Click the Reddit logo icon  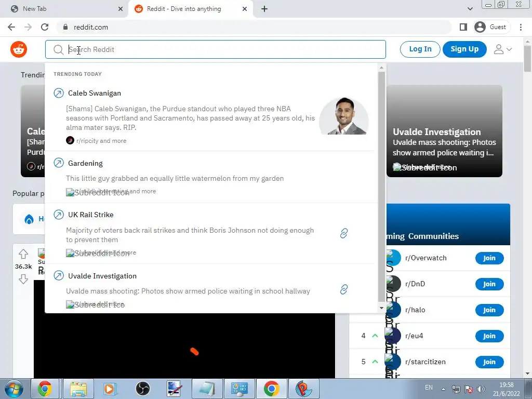pyautogui.click(x=19, y=49)
